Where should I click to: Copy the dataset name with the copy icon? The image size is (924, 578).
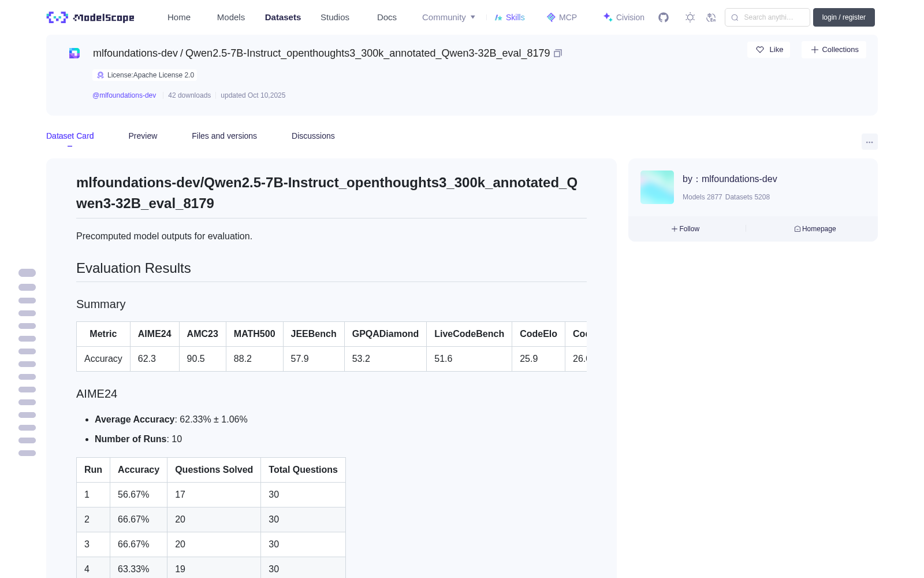558,53
